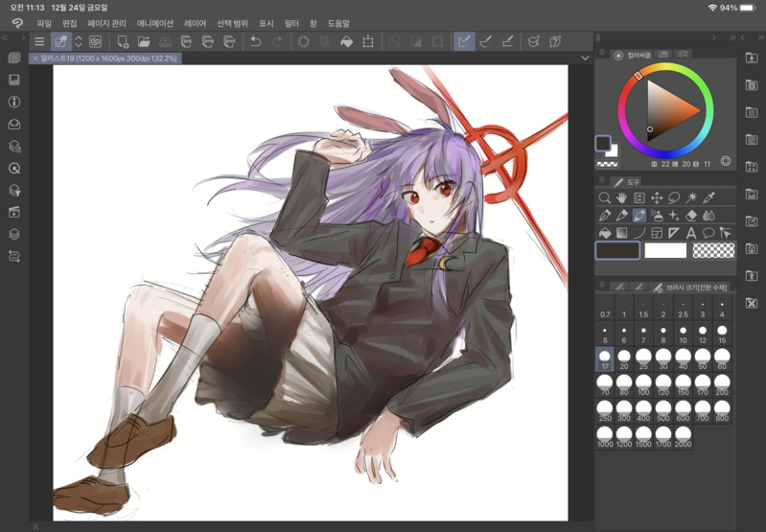
Task: Open the tool palette panel menu
Action: 602,180
